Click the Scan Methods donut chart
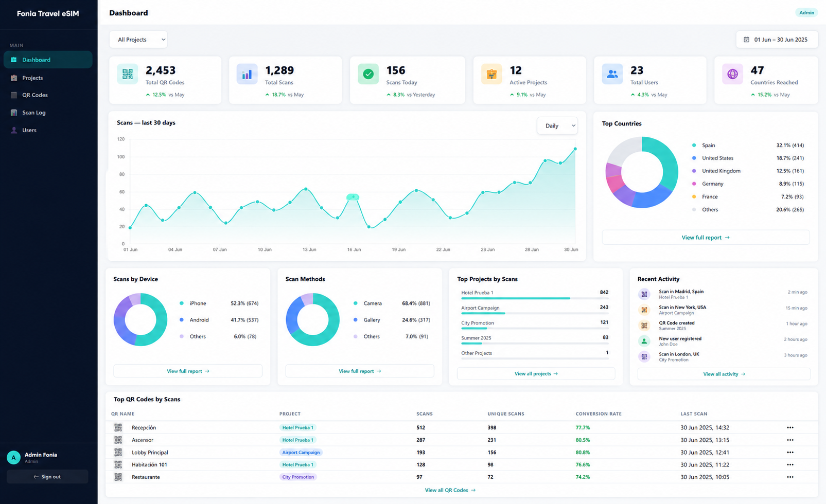826x504 pixels. point(312,319)
